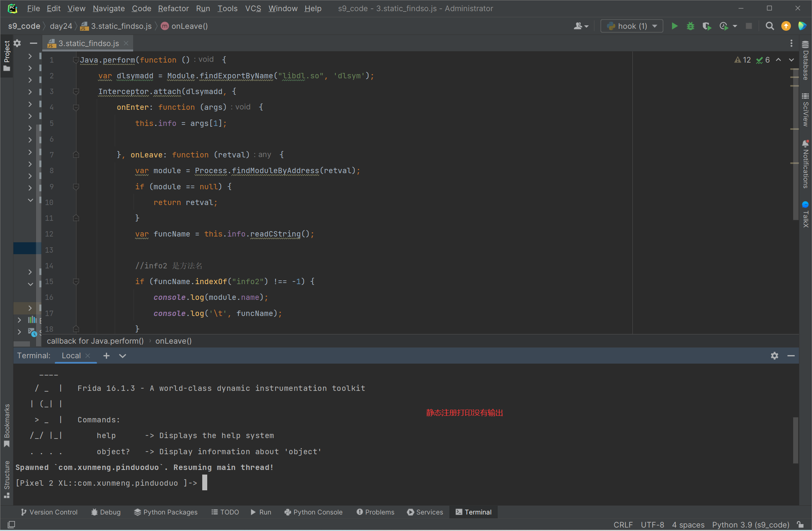Select the Debug tab in bottom toolbar

coord(106,511)
